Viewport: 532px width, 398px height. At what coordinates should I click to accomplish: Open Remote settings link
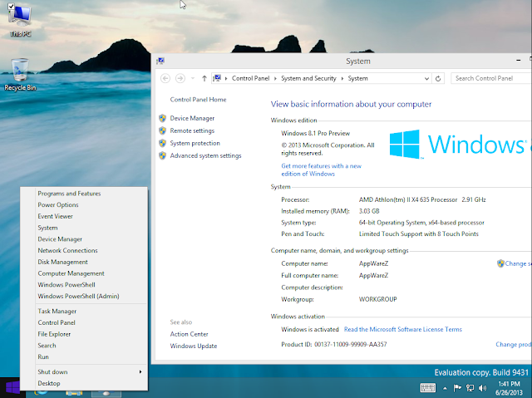192,130
